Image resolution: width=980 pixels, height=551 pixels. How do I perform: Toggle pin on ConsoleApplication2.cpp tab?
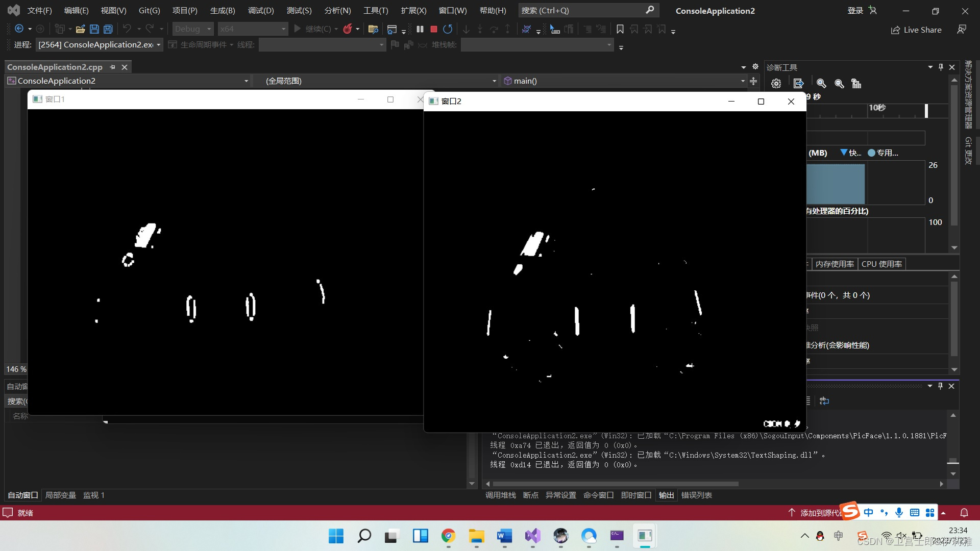pyautogui.click(x=113, y=67)
